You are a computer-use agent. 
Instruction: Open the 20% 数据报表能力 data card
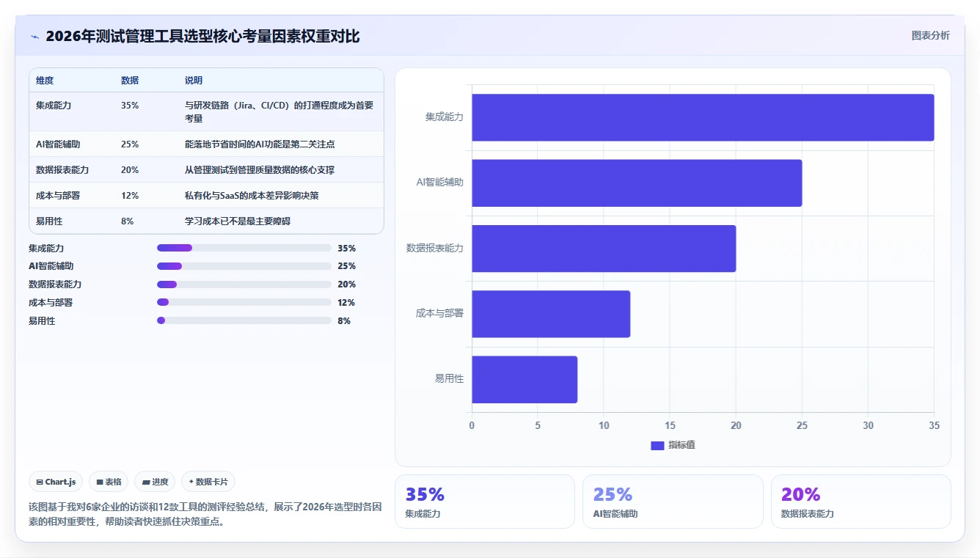click(861, 502)
